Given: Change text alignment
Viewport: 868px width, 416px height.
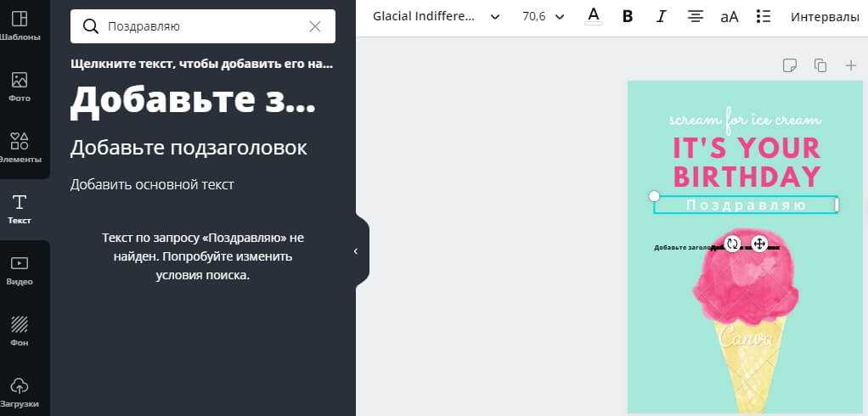Looking at the screenshot, I should pyautogui.click(x=696, y=16).
